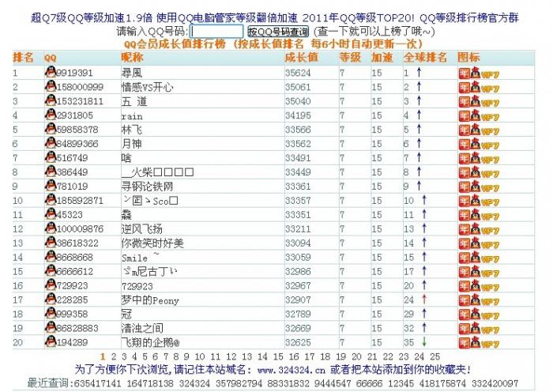Click penguin icon beside 194289

coord(51,341)
